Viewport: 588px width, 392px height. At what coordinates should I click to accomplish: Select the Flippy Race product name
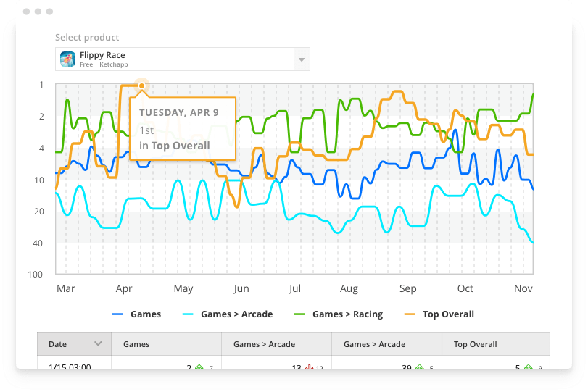pos(102,55)
